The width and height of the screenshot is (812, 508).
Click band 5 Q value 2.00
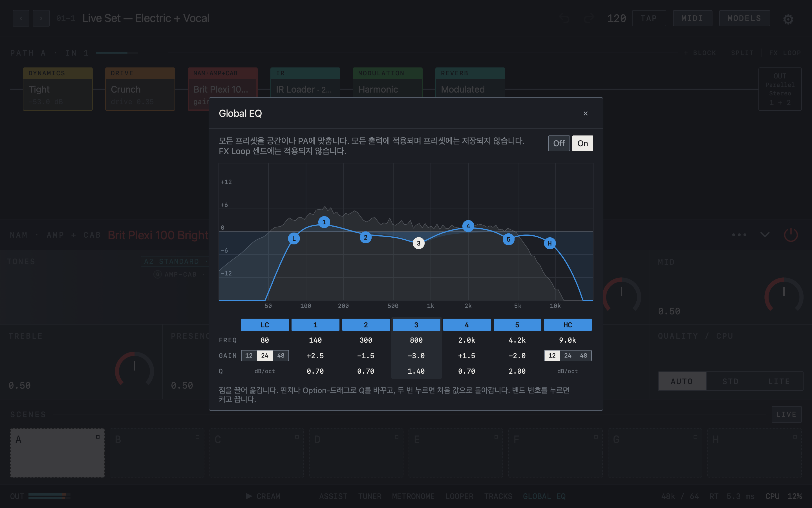517,371
